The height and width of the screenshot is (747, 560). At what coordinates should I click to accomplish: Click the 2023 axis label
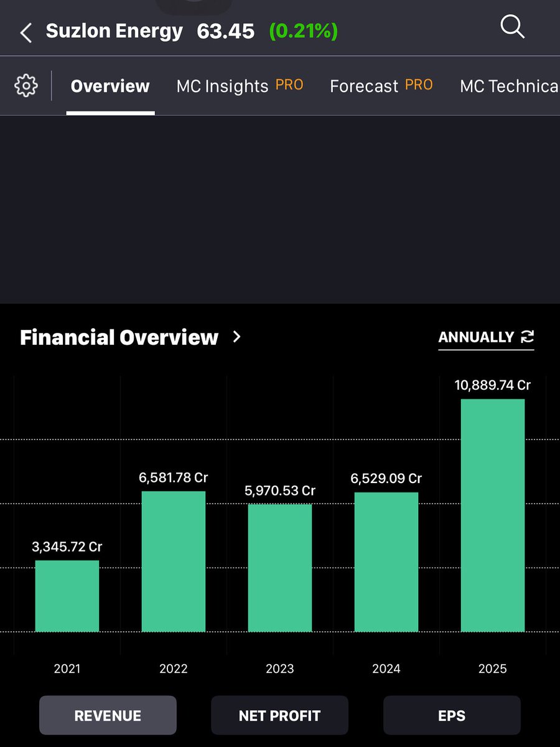[x=280, y=669]
